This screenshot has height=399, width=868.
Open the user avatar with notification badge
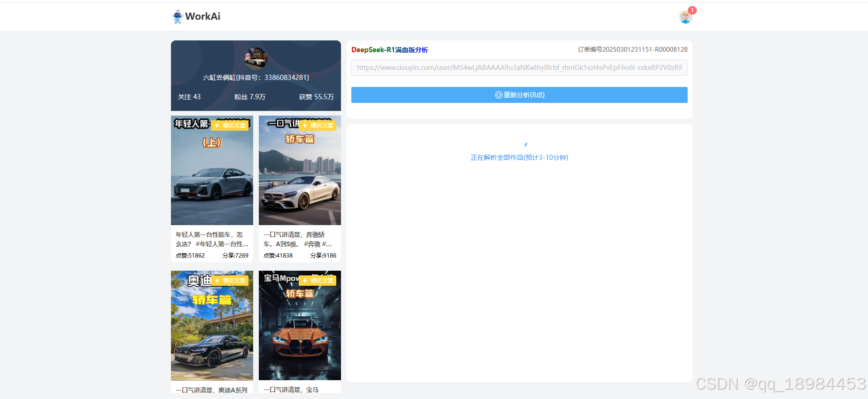686,17
